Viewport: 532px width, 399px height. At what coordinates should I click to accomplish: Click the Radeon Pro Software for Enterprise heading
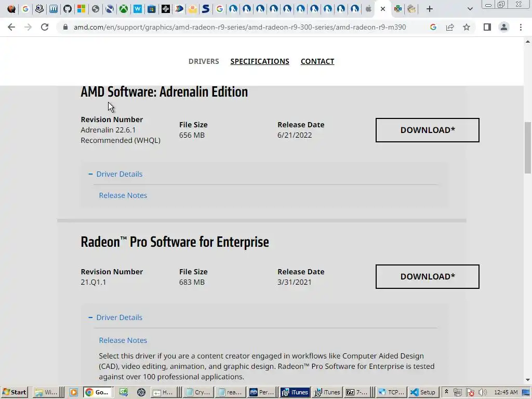[175, 242]
